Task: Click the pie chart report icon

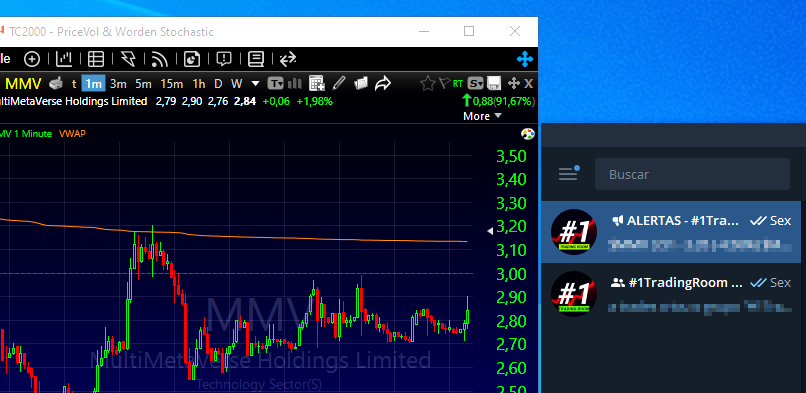Action: coord(192,60)
